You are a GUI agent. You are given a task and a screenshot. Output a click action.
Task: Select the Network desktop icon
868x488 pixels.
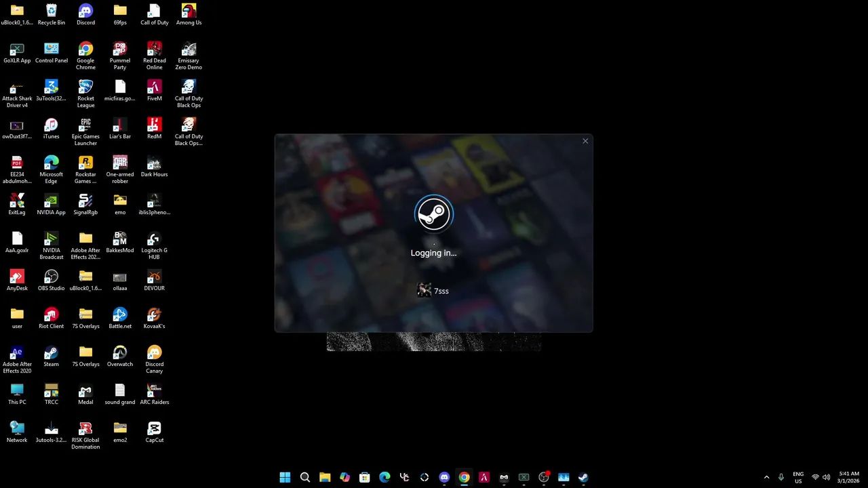(17, 432)
